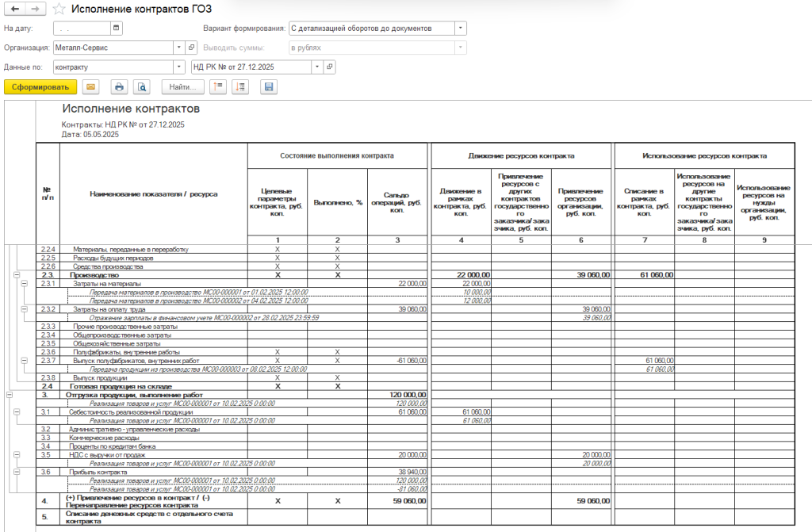This screenshot has height=532, width=812.
Task: Collapse the 2.3.7 Выпуск полуфабрикатов group
Action: coord(24,361)
